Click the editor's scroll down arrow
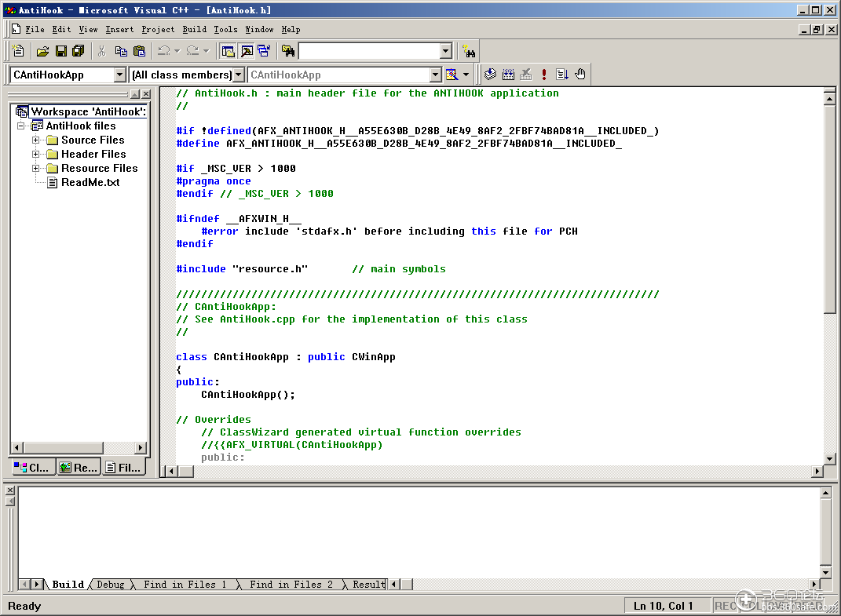The width and height of the screenshot is (841, 616). (x=829, y=459)
